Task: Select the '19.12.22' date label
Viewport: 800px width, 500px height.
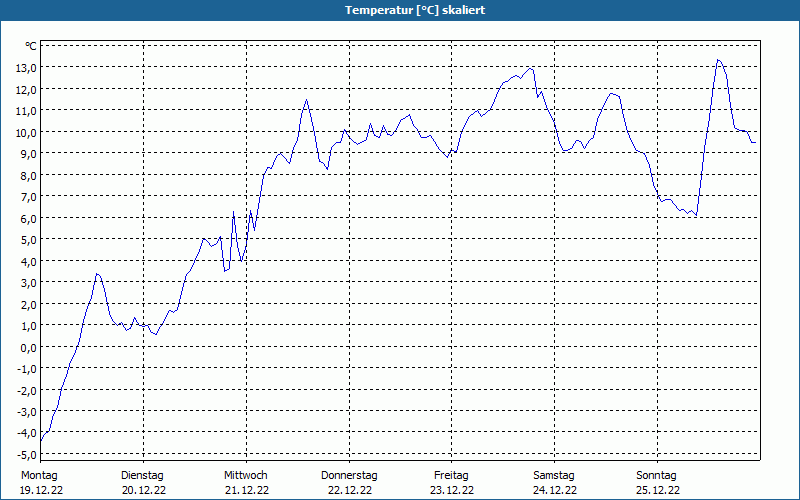Action: tap(41, 490)
